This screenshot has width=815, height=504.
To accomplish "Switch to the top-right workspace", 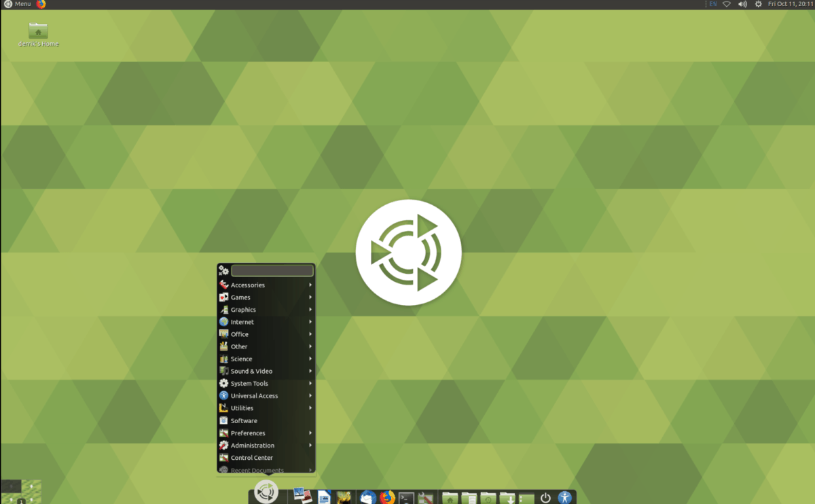I will coord(31,486).
